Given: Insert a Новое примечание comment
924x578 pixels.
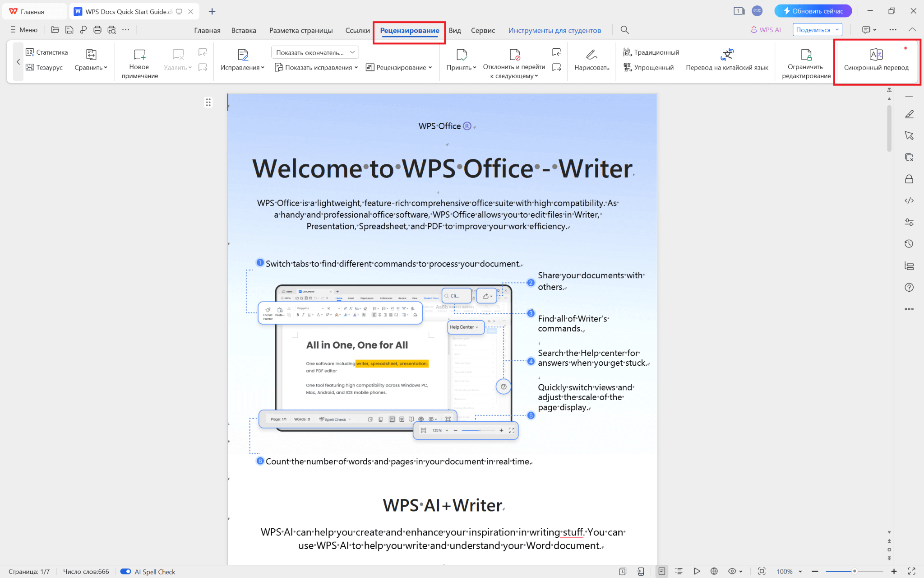Looking at the screenshot, I should click(139, 61).
